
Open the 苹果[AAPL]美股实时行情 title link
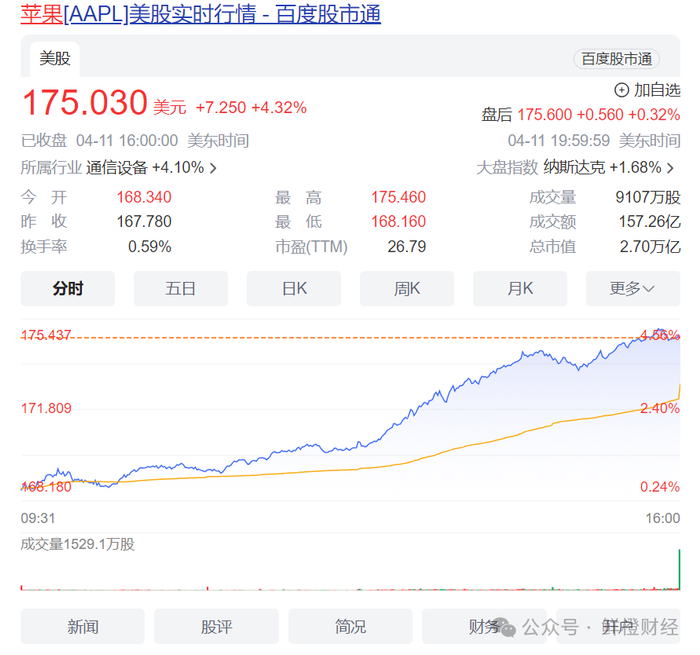(200, 14)
